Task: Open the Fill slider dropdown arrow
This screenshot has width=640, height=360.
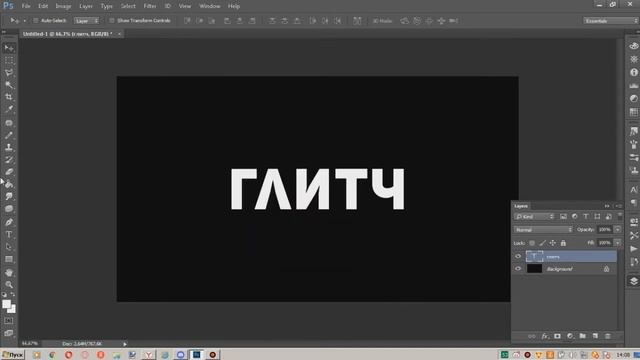Action: click(618, 243)
